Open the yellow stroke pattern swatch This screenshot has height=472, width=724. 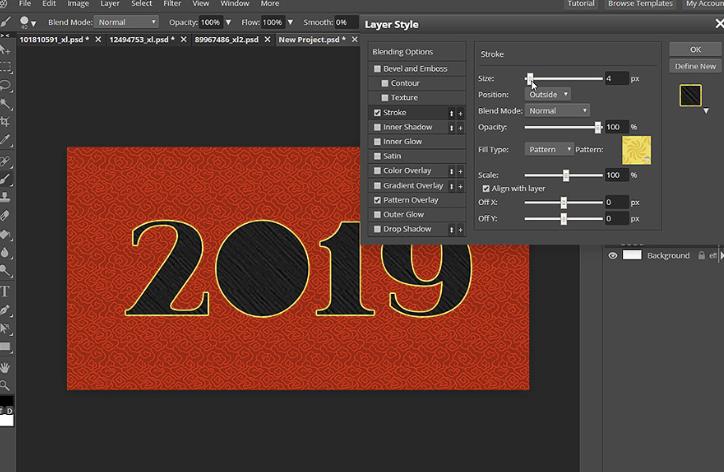click(x=636, y=150)
